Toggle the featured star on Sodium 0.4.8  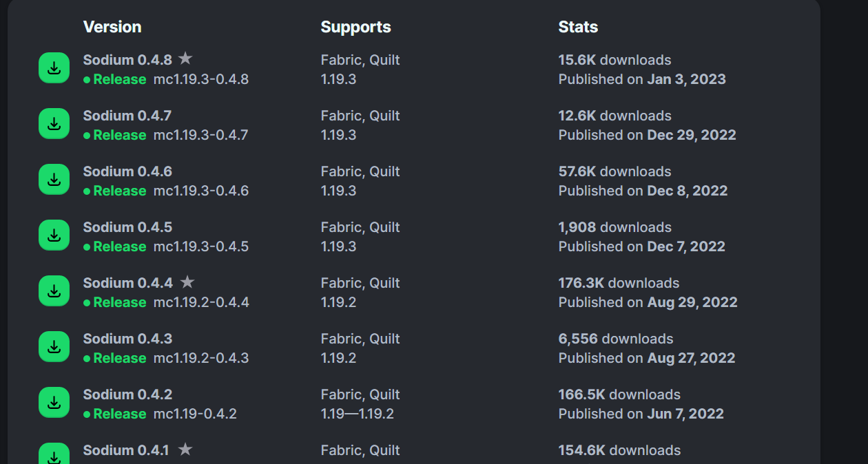185,59
